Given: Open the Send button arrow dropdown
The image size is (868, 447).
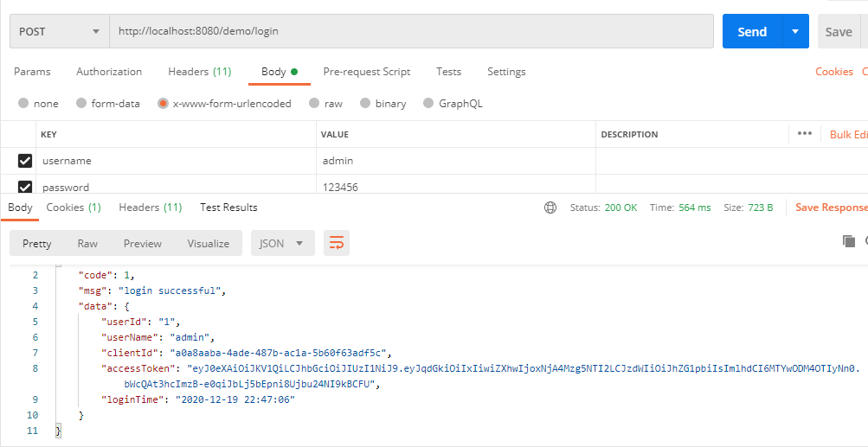Looking at the screenshot, I should tap(795, 31).
